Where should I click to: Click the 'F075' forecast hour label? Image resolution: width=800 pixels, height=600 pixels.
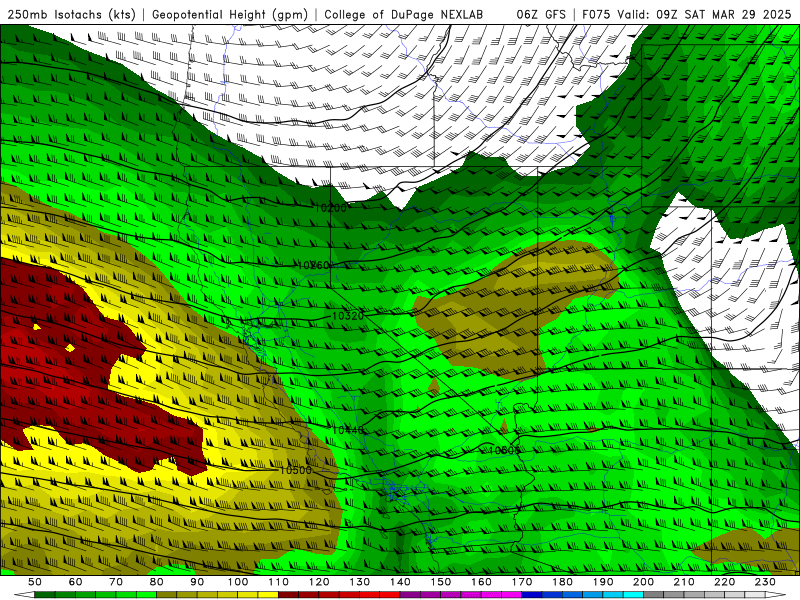coord(597,14)
